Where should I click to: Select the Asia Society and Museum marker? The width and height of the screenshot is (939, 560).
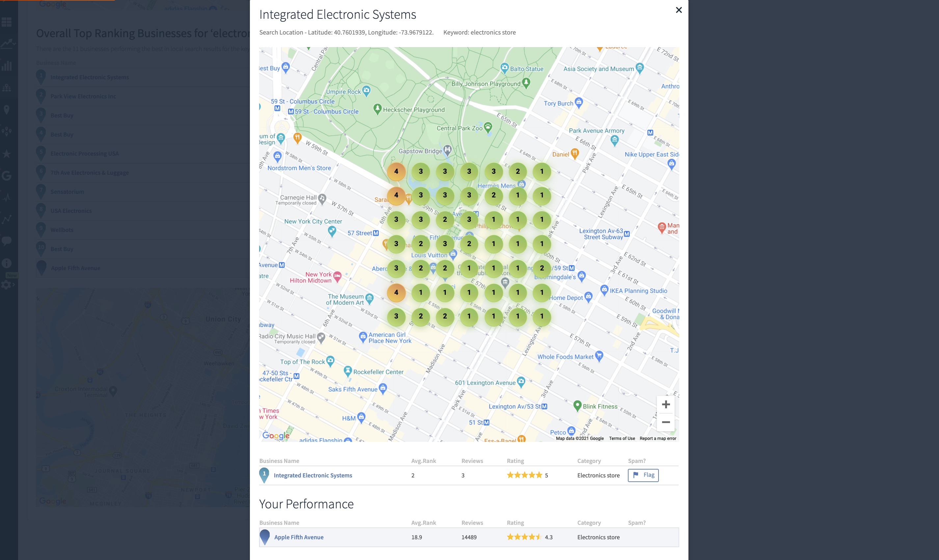coord(640,68)
